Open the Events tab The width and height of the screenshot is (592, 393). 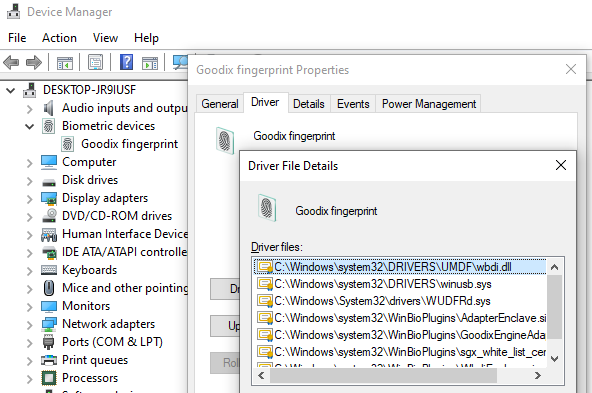(x=353, y=103)
